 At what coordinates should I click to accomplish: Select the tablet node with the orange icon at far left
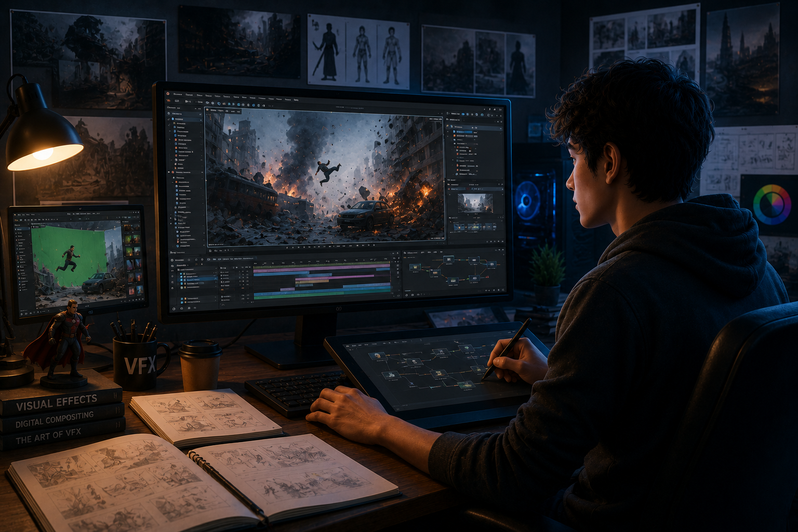click(378, 356)
